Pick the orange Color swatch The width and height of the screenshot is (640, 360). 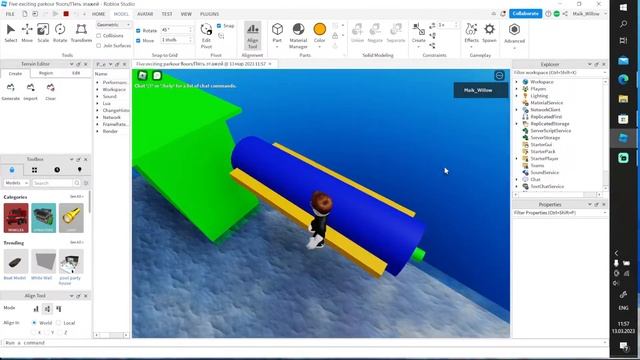pyautogui.click(x=320, y=29)
